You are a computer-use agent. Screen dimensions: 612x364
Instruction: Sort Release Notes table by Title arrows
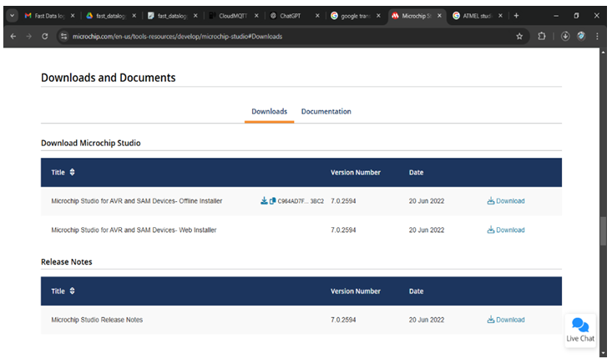[x=72, y=291]
